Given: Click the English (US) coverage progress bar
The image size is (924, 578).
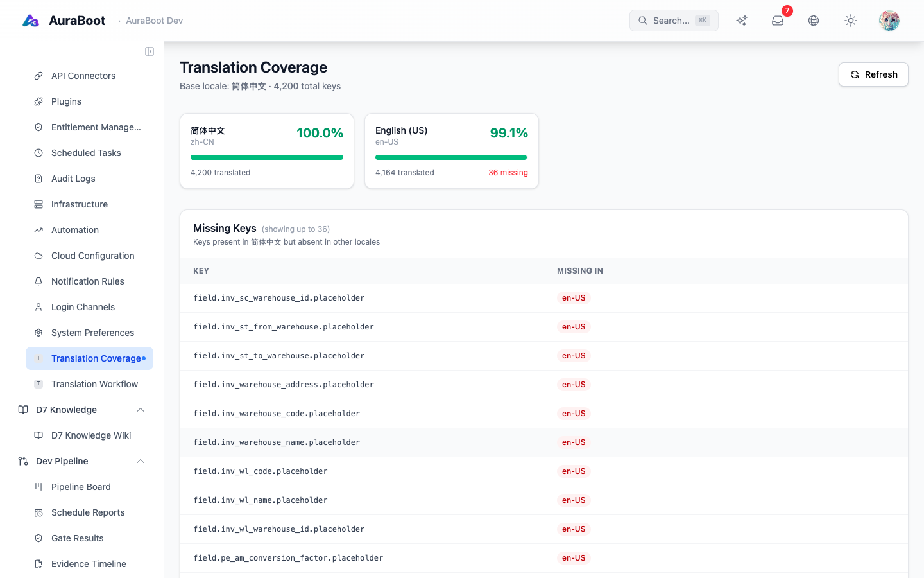Looking at the screenshot, I should [451, 157].
